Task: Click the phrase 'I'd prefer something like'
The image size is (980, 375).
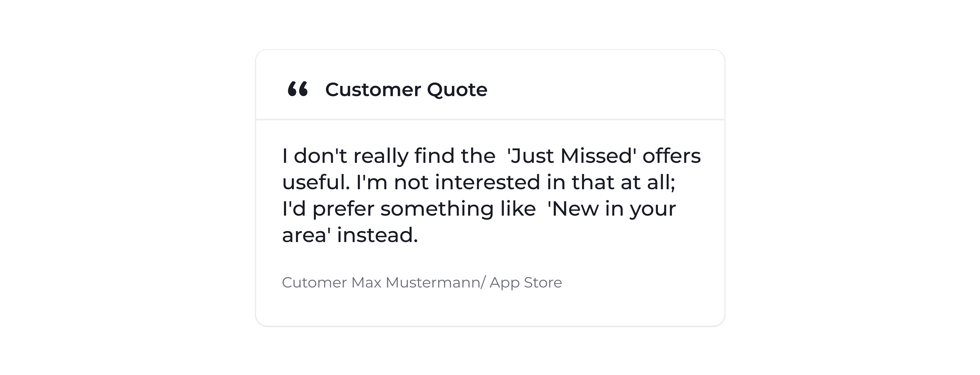Action: click(409, 208)
